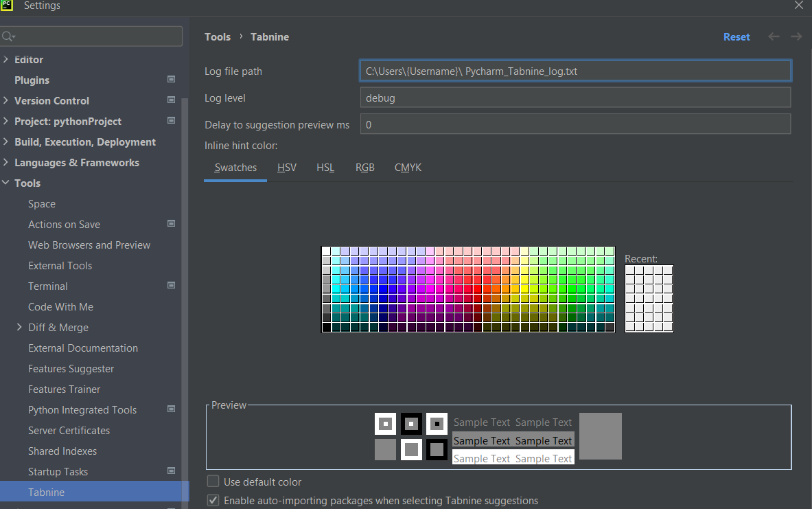Click the project-level icon beside Project: pythonProject

click(171, 121)
